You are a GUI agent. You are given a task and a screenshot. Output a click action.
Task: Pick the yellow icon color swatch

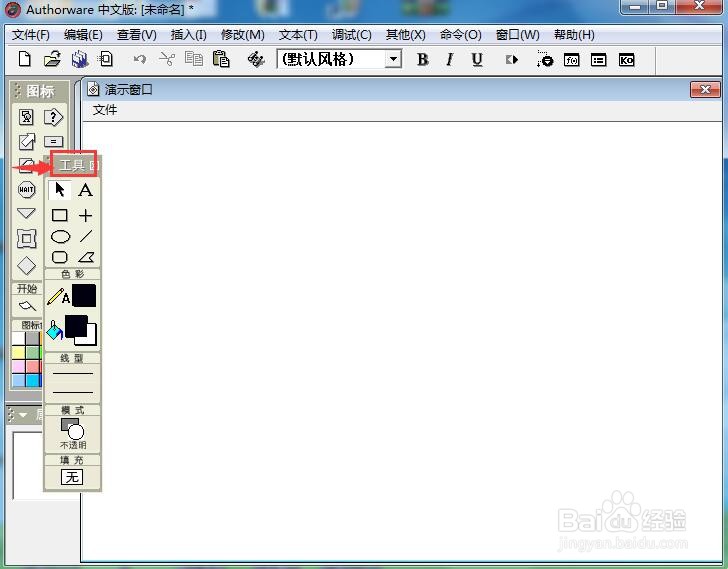pos(18,352)
